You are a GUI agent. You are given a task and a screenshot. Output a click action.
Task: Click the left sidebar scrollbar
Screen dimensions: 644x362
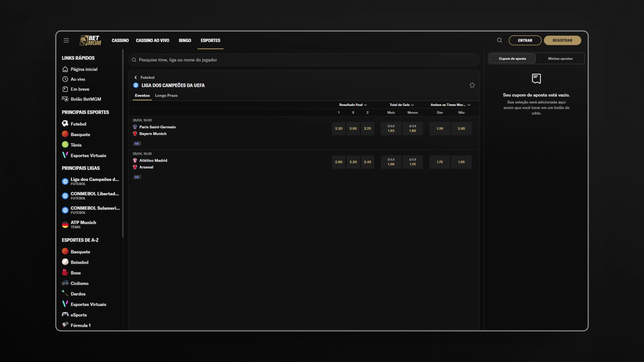123,143
